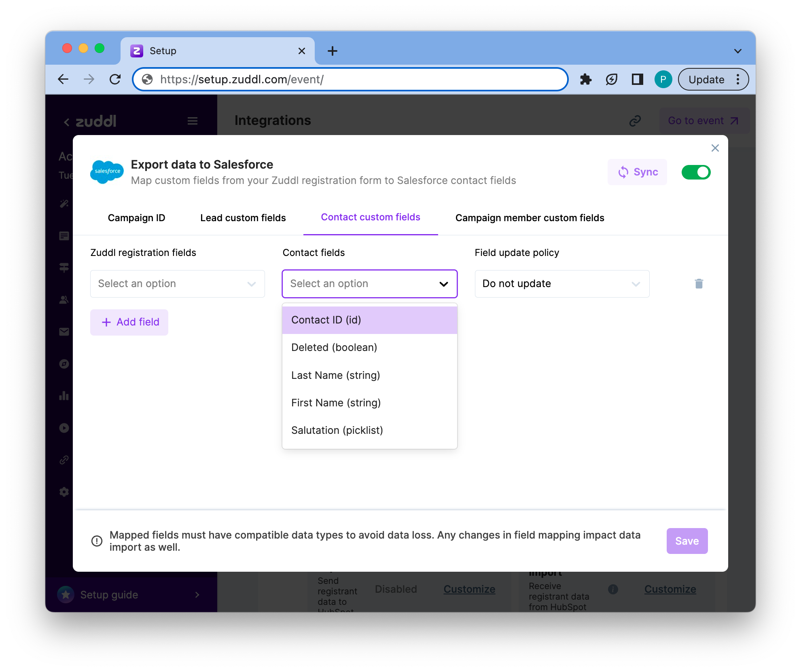
Task: Copy event link via chain icon
Action: click(x=635, y=120)
